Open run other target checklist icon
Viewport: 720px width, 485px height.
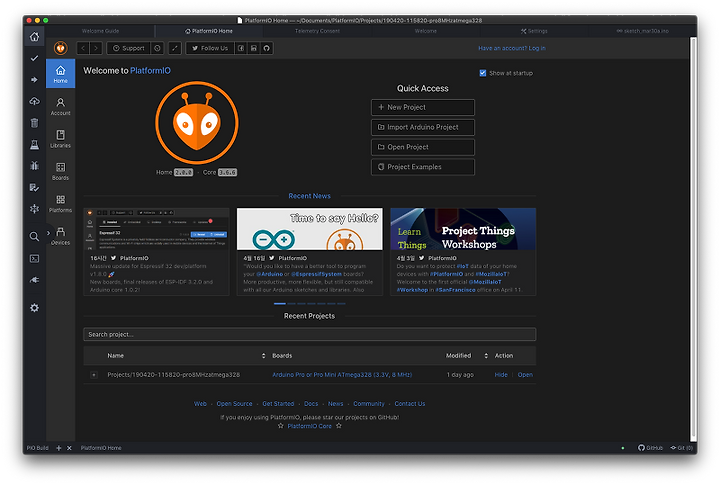click(x=34, y=187)
